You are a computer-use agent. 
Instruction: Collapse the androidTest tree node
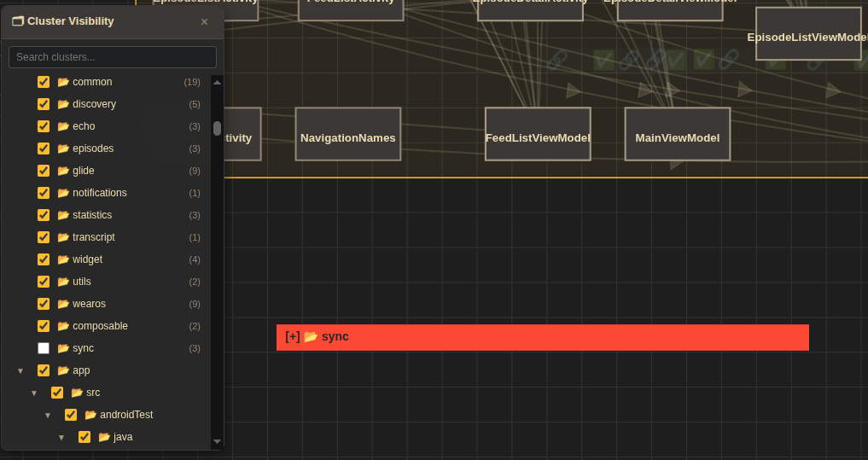[48, 415]
